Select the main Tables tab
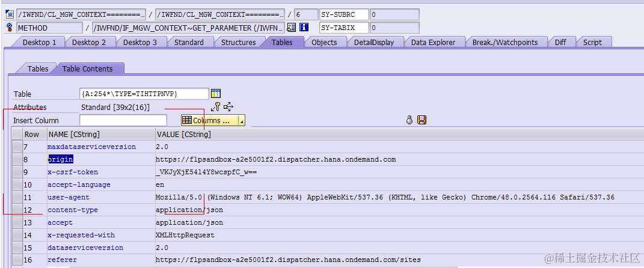Screen dimensions: 644x268 [282, 42]
